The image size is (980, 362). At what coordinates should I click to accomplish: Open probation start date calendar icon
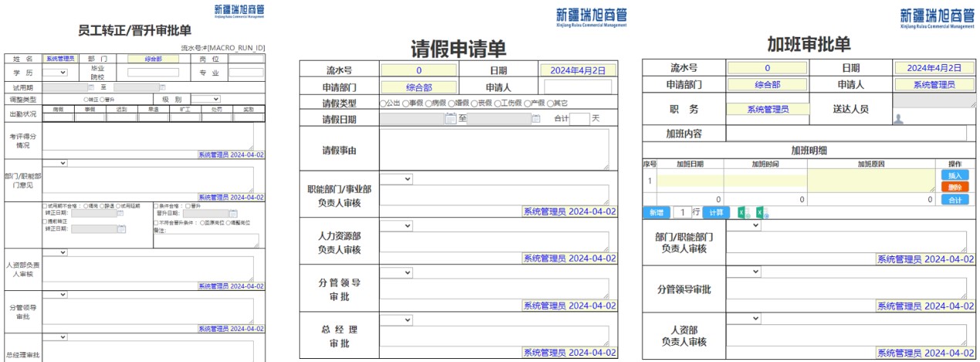(x=91, y=87)
